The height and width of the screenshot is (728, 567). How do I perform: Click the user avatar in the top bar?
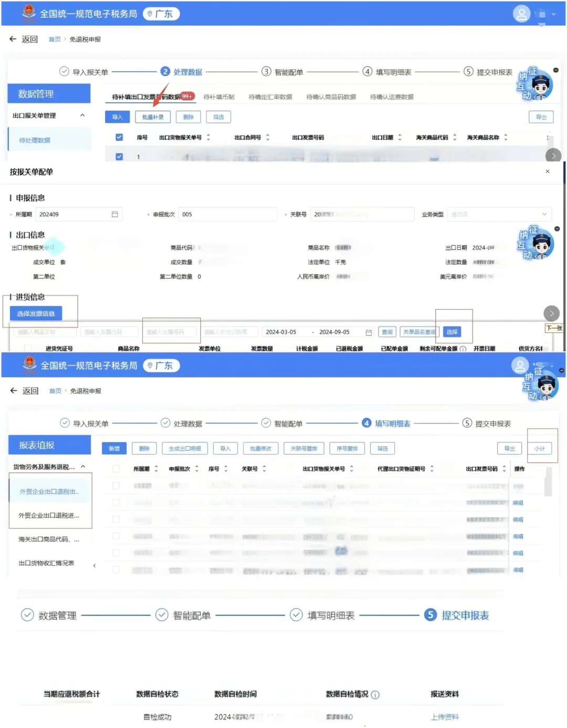(522, 14)
